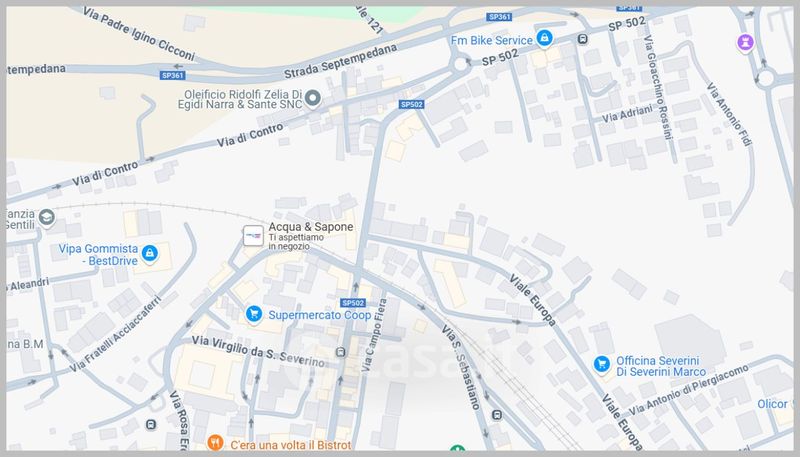This screenshot has width=800, height=457.
Task: Click the Supermercato Coop cart icon
Action: pos(254,314)
